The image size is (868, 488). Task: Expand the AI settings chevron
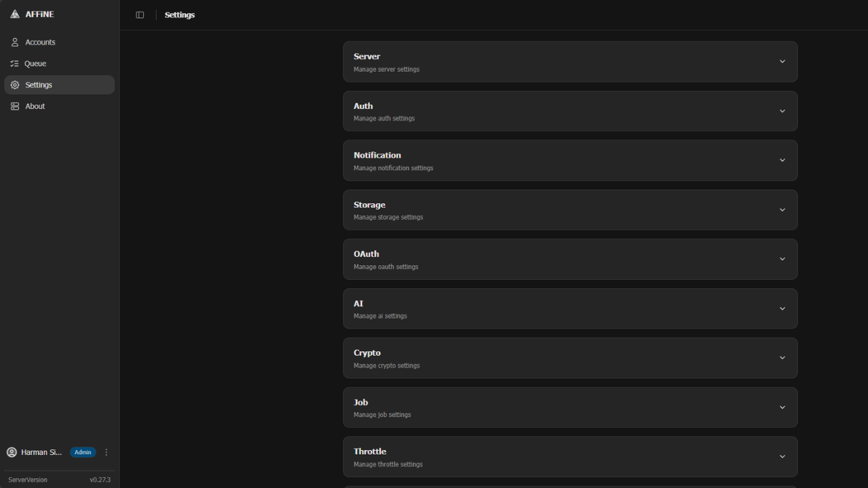pos(782,308)
